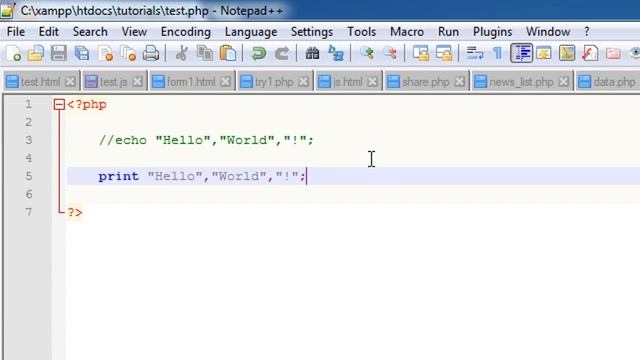Open the View menu
640x360 pixels.
tap(134, 32)
